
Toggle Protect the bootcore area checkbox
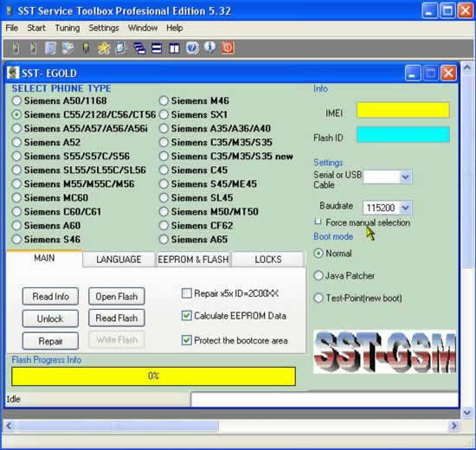186,340
